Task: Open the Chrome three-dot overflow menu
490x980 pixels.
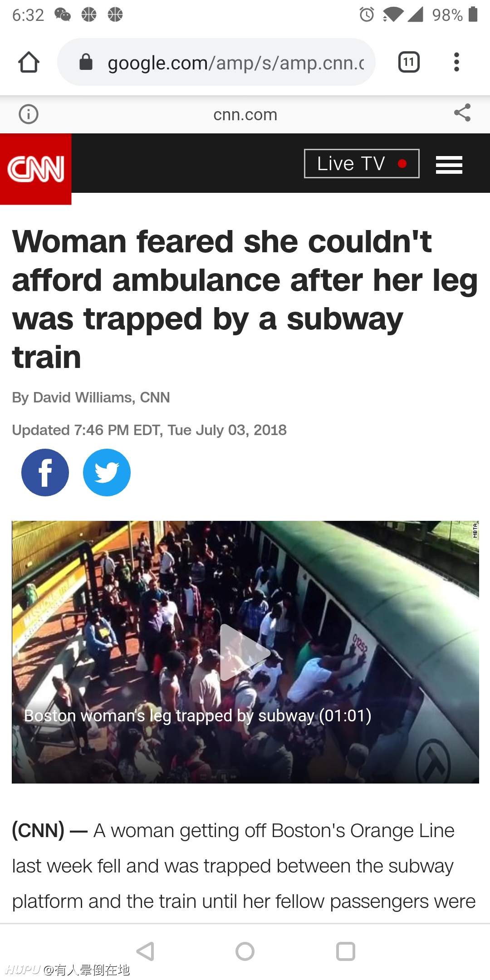Action: tap(456, 62)
